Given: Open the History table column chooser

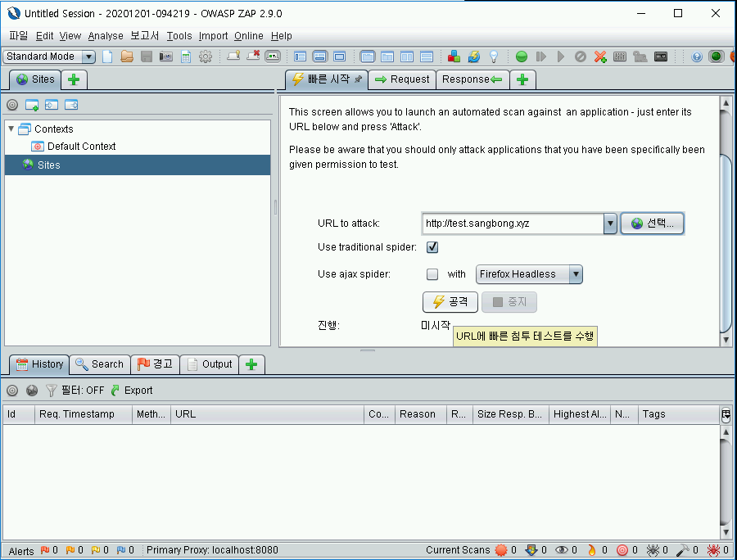Looking at the screenshot, I should tap(726, 414).
